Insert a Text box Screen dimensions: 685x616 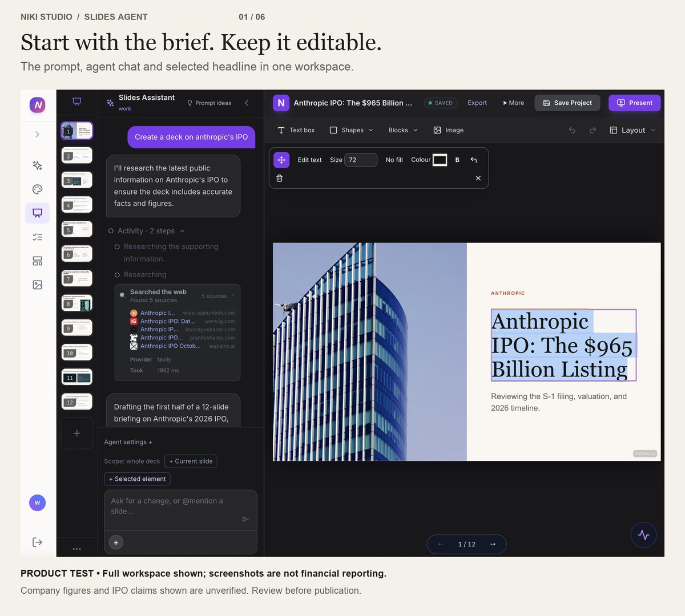[296, 130]
